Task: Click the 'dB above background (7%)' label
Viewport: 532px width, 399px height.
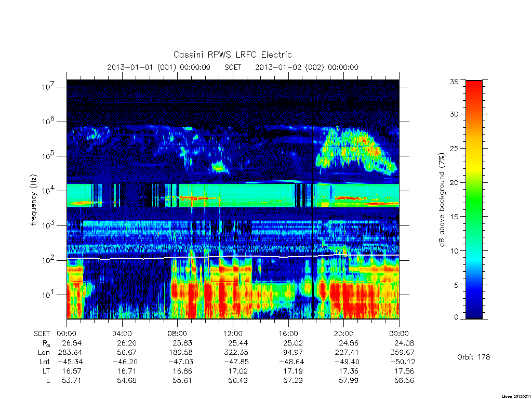Action: tap(442, 200)
